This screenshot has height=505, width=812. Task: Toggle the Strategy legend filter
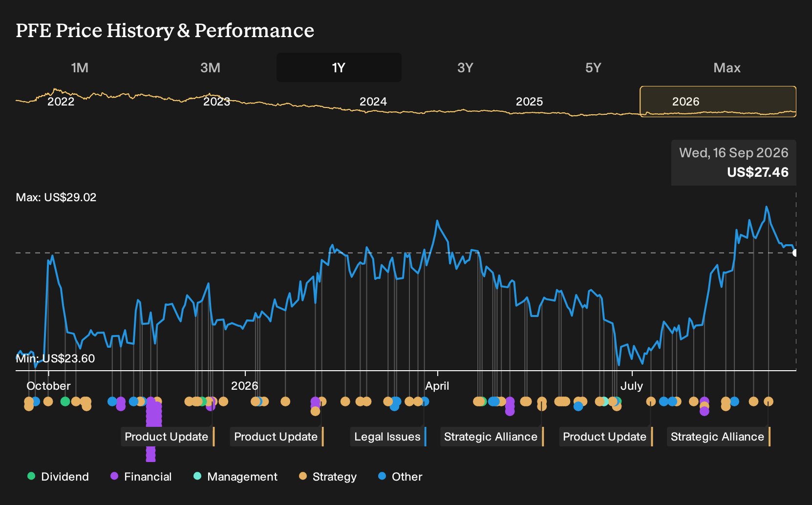click(328, 477)
